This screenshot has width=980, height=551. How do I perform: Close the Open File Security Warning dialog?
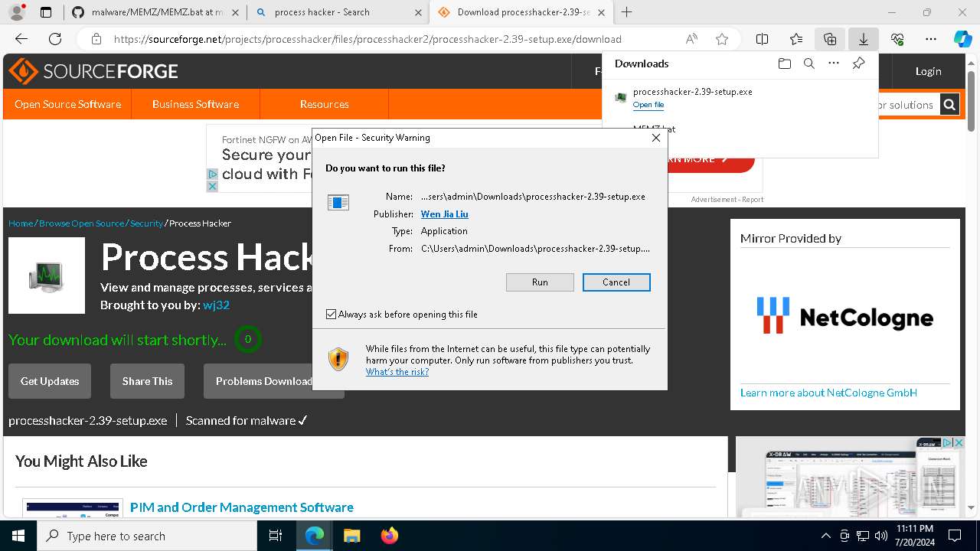(655, 138)
